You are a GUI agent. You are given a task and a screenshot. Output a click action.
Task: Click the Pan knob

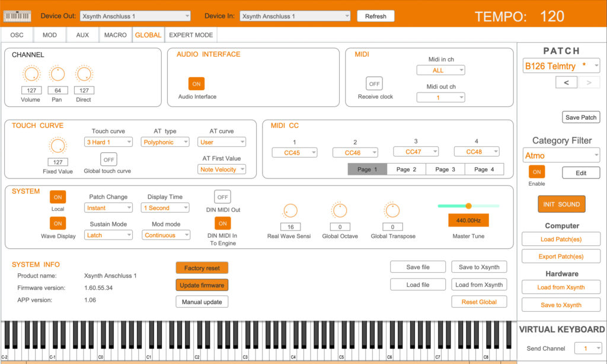point(57,74)
